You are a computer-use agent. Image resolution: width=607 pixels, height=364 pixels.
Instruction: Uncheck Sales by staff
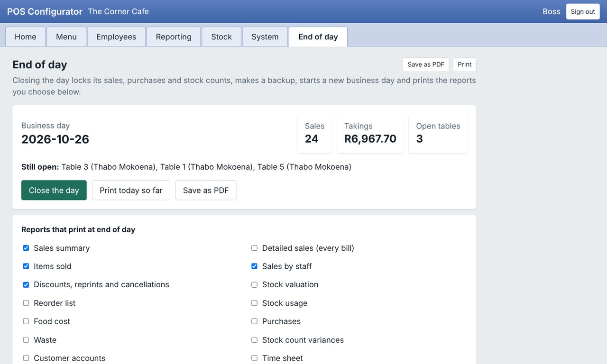tap(255, 266)
